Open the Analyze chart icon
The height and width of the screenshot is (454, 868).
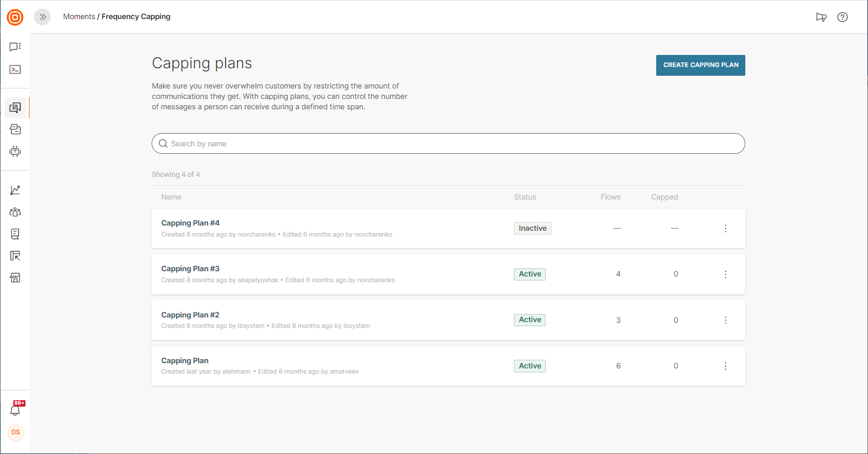[x=15, y=190]
